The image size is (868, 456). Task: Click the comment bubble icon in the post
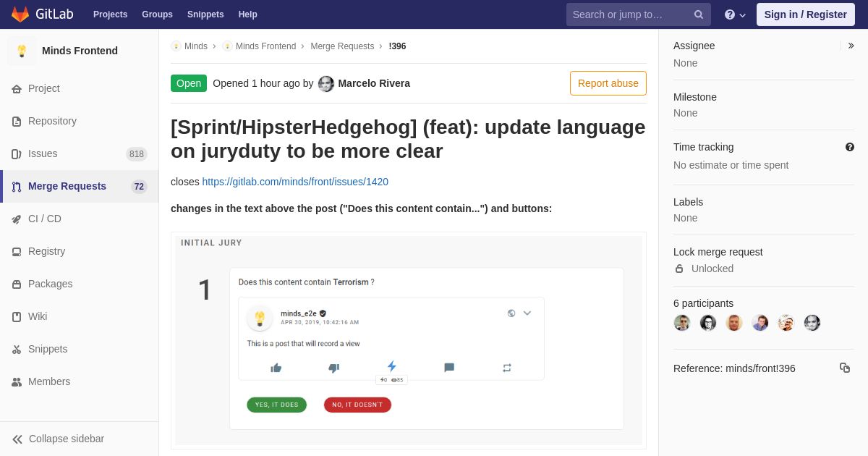pos(449,368)
